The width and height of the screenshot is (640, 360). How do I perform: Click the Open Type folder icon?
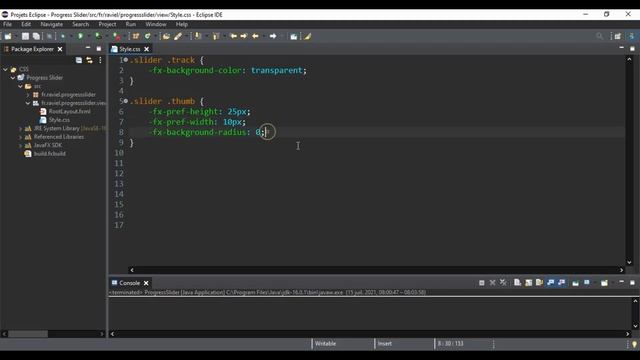pos(166,36)
